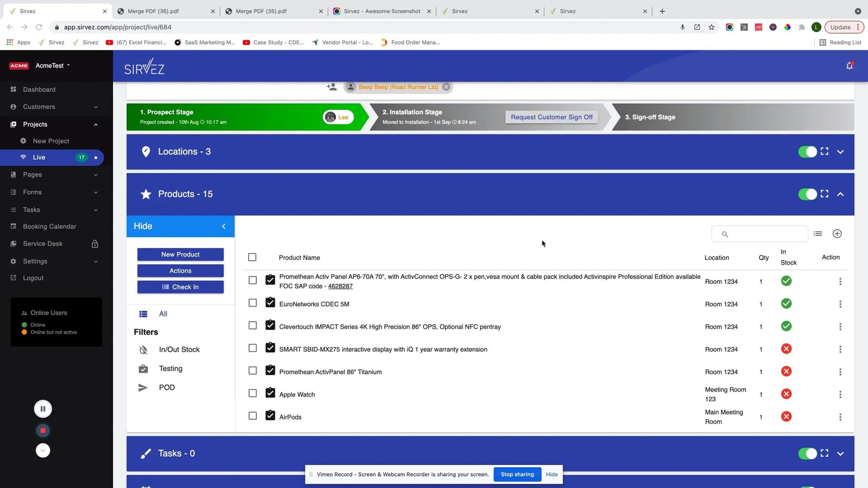Select the POD filter
The width and height of the screenshot is (868, 488).
[x=167, y=387]
